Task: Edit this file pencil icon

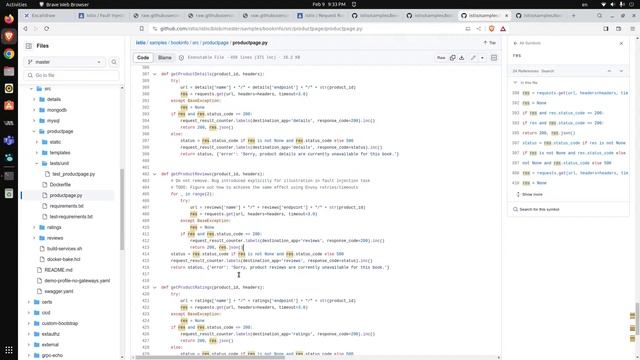Action: (473, 58)
